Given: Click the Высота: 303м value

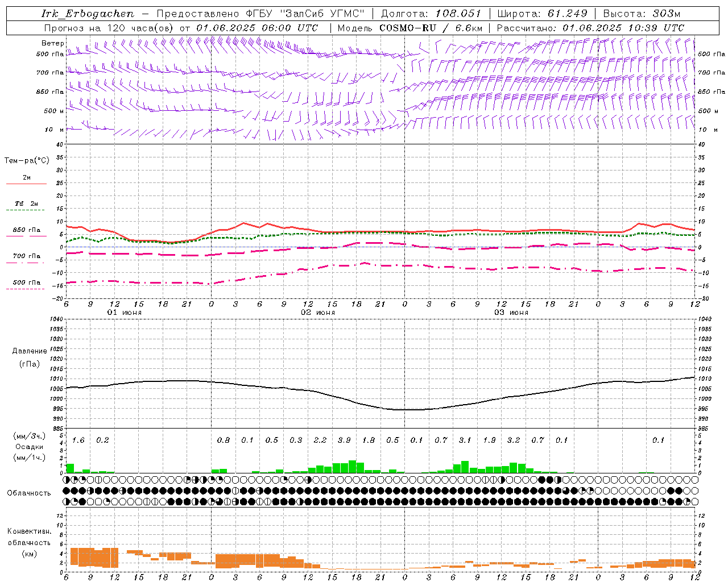Looking at the screenshot, I should point(642,14).
